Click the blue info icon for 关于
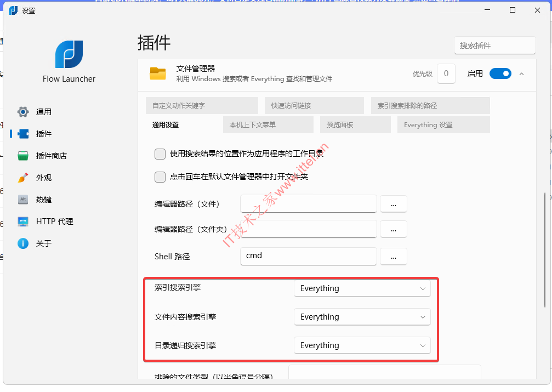The height and width of the screenshot is (392, 552). point(23,243)
